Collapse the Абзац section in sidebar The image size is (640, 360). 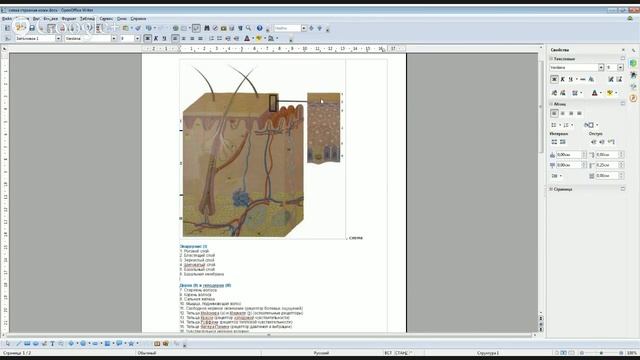click(x=551, y=104)
